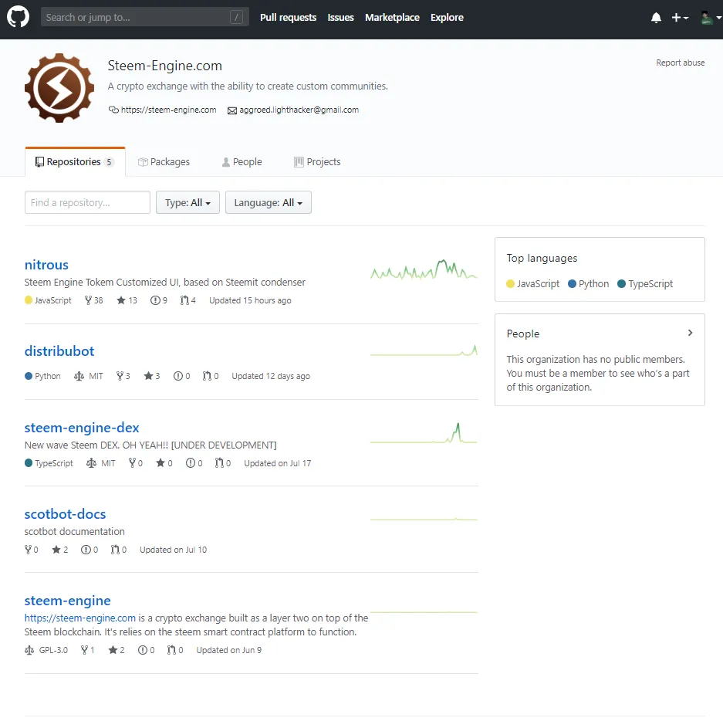Click the nitrous activity sparkline graph

pyautogui.click(x=424, y=269)
